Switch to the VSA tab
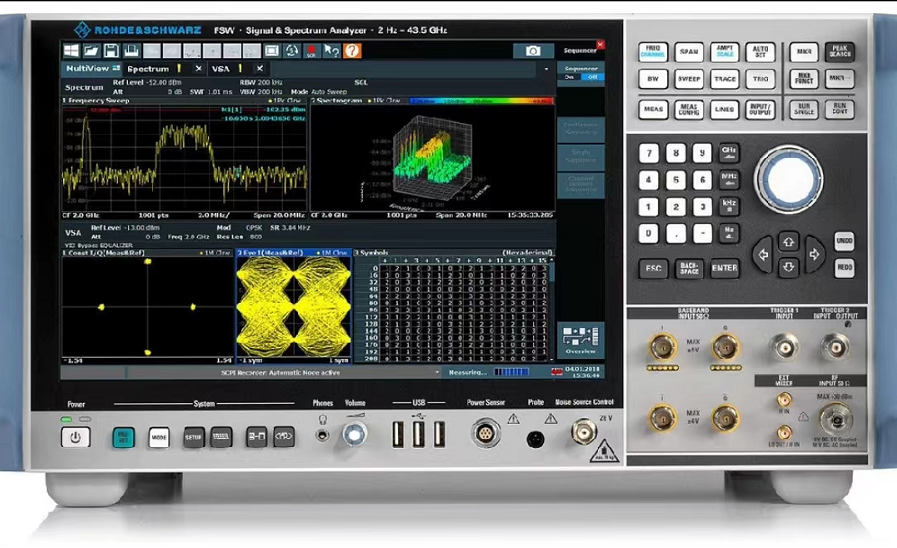The height and width of the screenshot is (548, 897). pyautogui.click(x=220, y=69)
